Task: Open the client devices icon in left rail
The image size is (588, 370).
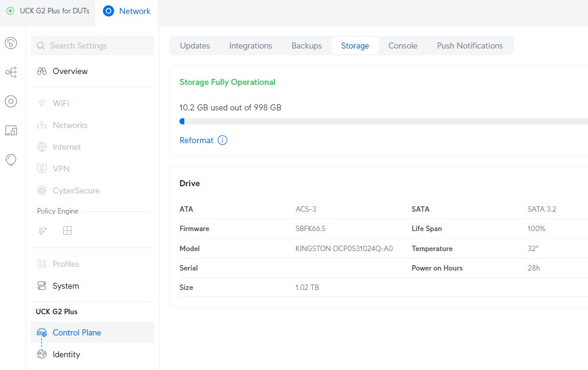Action: (11, 130)
